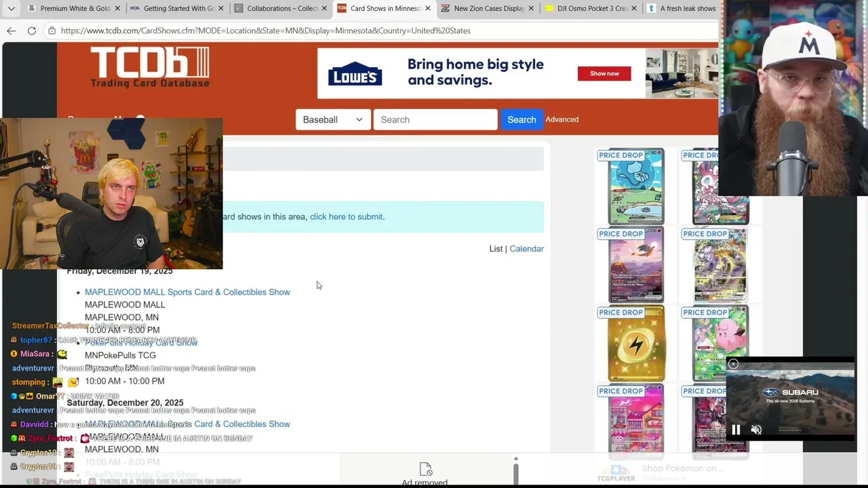Close the New Zion Cases Display tab

point(531,9)
